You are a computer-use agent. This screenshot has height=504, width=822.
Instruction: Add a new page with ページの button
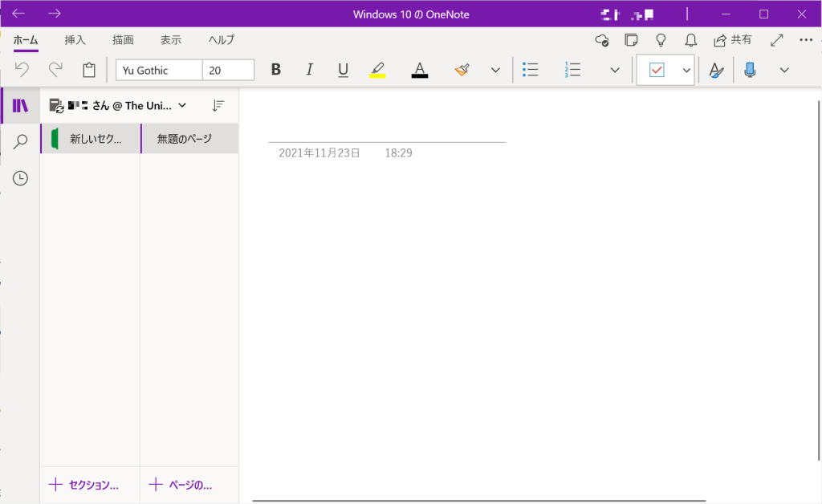pyautogui.click(x=181, y=485)
